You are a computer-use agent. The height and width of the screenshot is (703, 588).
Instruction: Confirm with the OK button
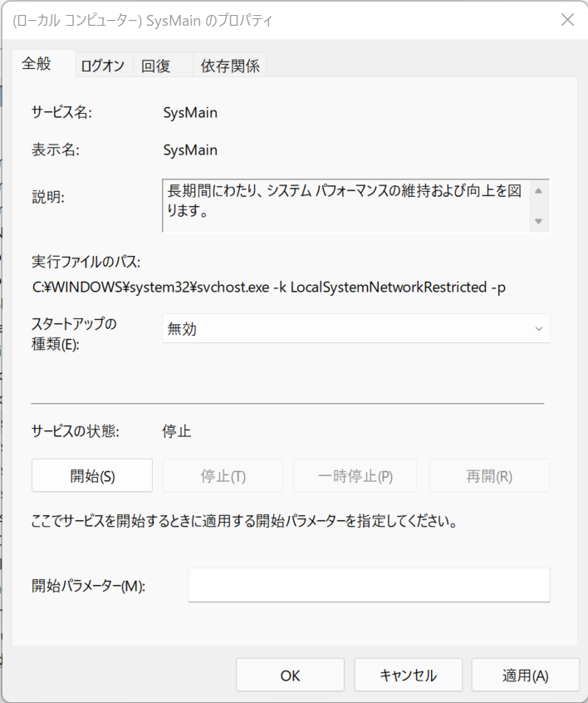click(x=290, y=676)
